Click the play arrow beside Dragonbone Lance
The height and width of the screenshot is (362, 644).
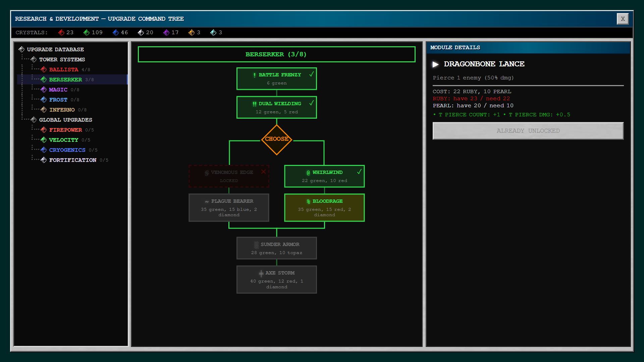[436, 64]
